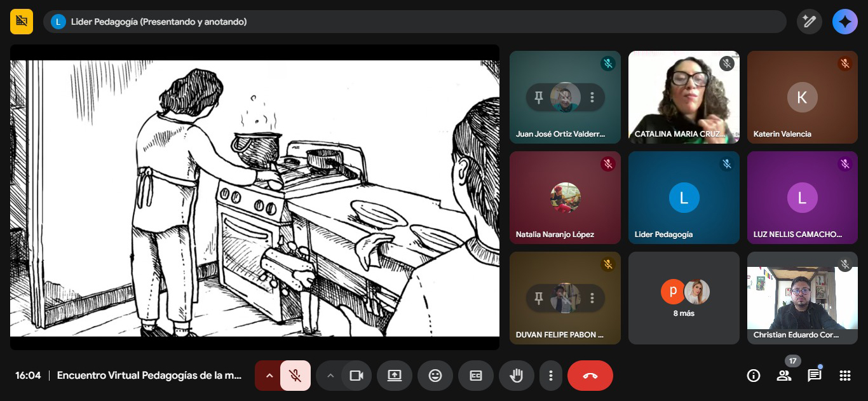Screen dimensions: 868x401
Task: Expand audio settings arrow beside microphone
Action: coord(269,376)
